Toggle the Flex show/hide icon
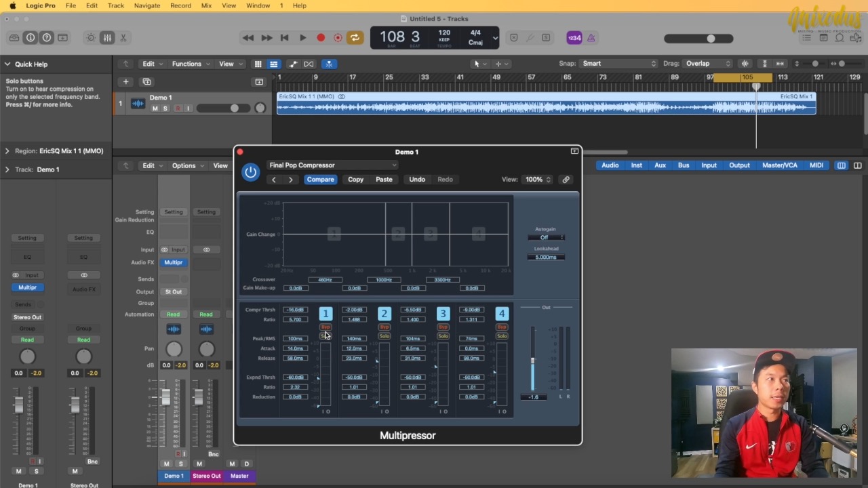 (309, 64)
